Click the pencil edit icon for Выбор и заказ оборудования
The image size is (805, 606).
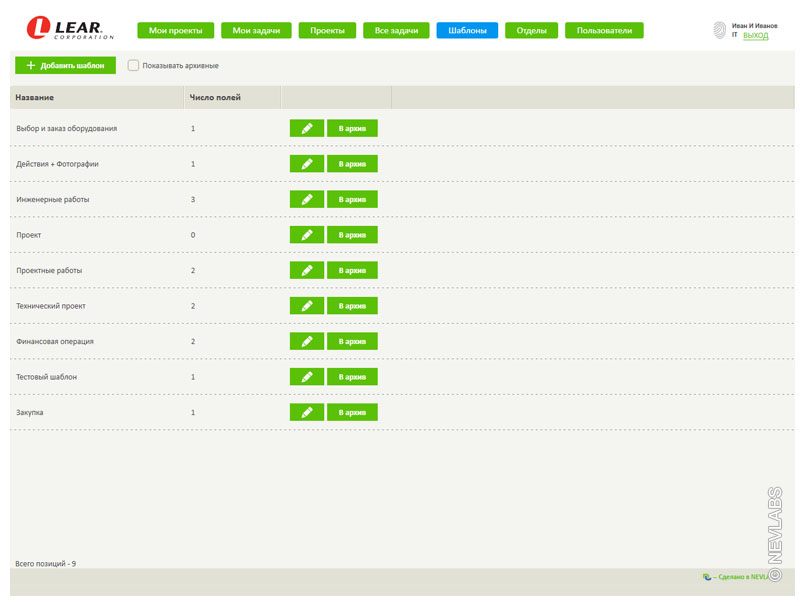pos(307,128)
